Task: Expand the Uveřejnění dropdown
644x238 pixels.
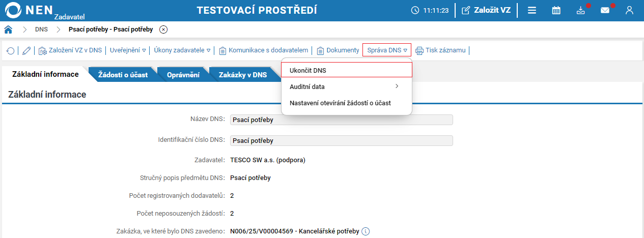Action: pyautogui.click(x=128, y=50)
